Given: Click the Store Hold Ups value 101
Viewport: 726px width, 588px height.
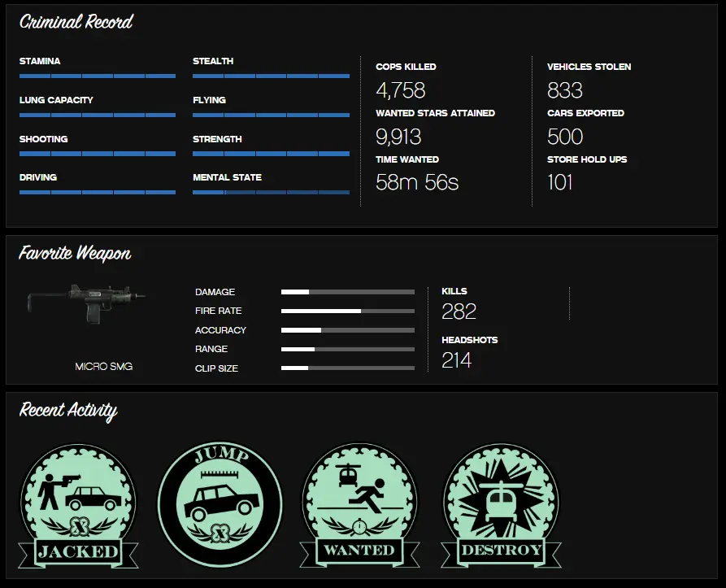Looking at the screenshot, I should [560, 182].
